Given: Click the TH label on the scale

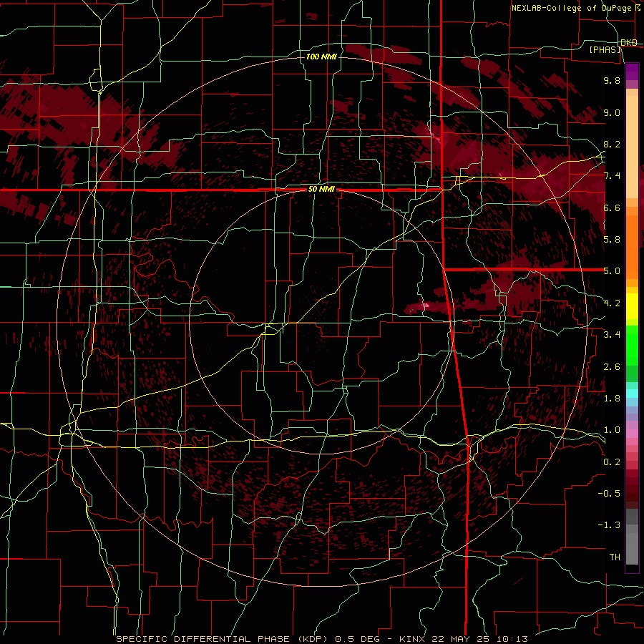Looking at the screenshot, I should click(x=615, y=557).
